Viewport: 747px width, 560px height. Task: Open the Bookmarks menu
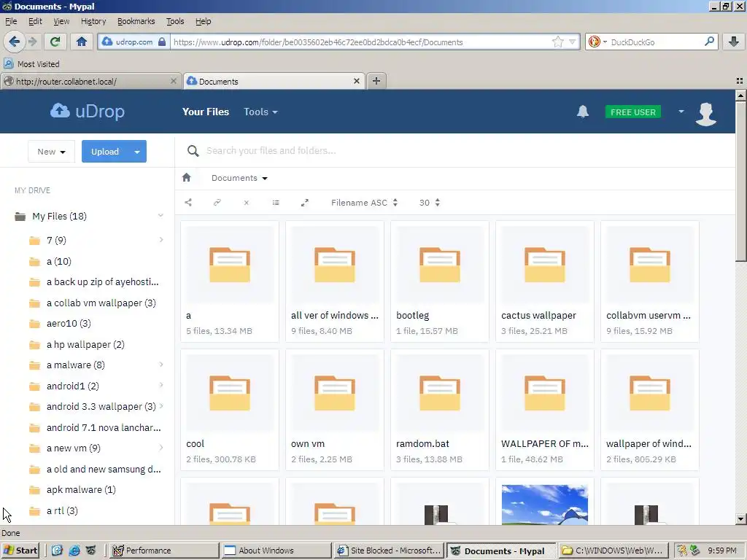pos(136,21)
